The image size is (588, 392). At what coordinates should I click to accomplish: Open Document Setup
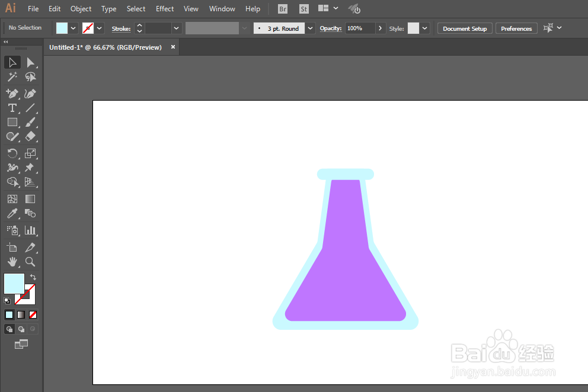click(465, 28)
